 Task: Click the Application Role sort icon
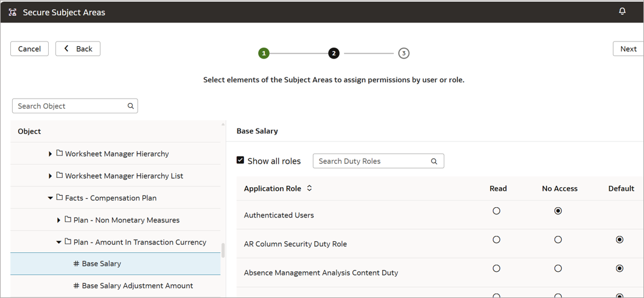pos(309,189)
